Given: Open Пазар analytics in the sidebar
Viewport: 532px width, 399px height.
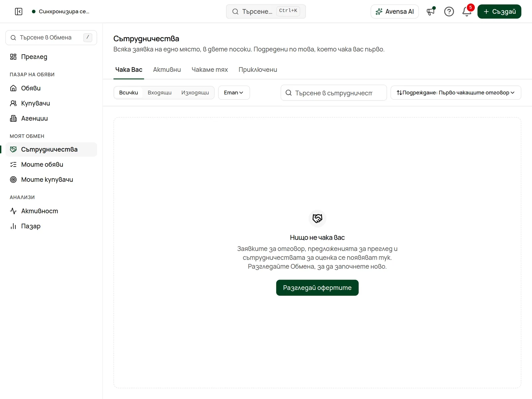Looking at the screenshot, I should tap(51, 226).
